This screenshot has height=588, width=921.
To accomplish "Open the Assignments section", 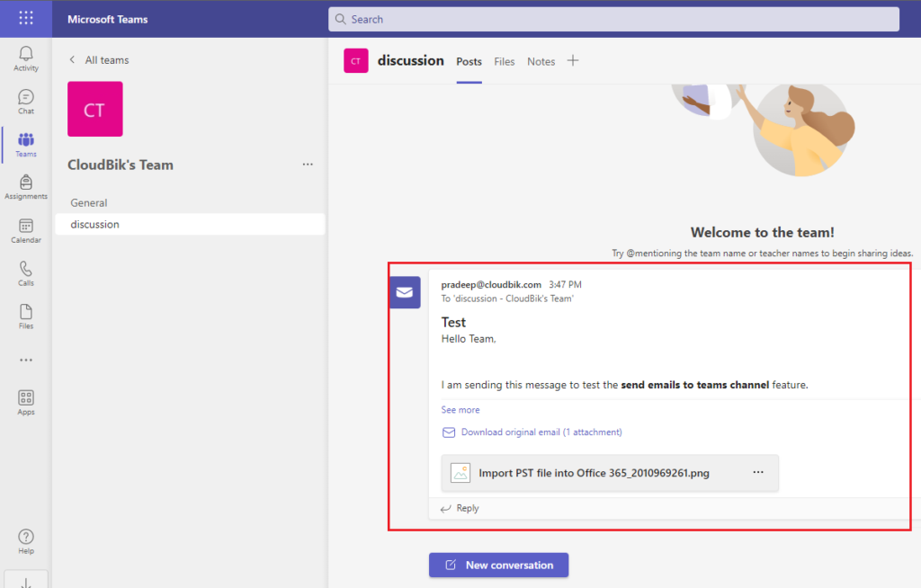I will 25,186.
